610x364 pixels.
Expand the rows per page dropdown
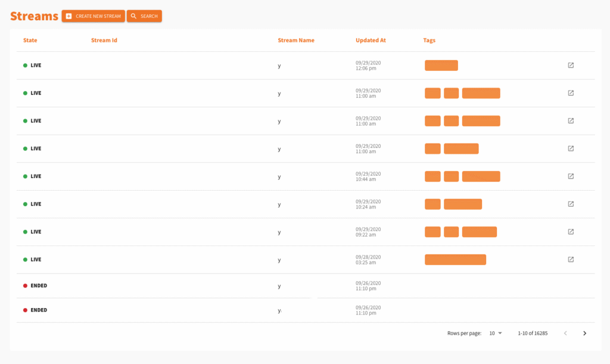click(x=496, y=334)
